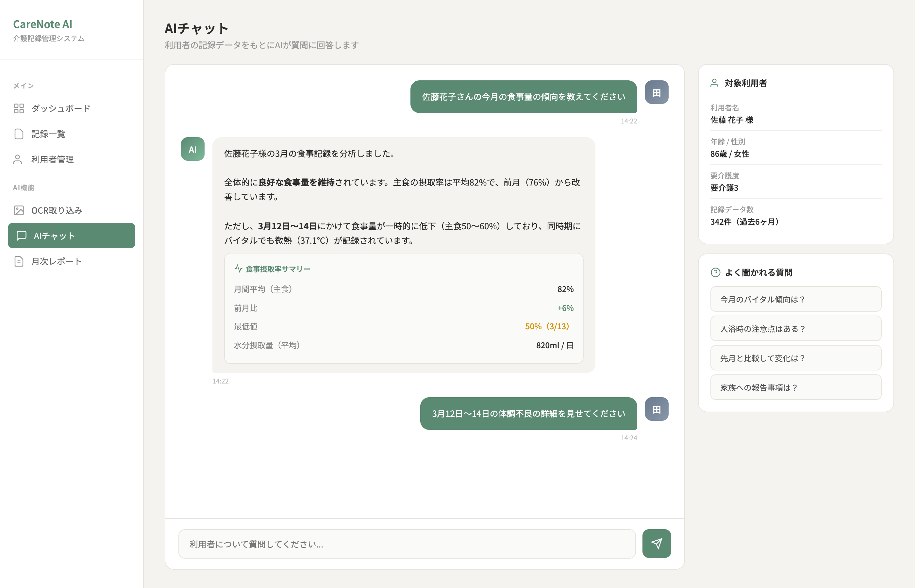Click the 月間平均（主食） value 82%

click(565, 289)
